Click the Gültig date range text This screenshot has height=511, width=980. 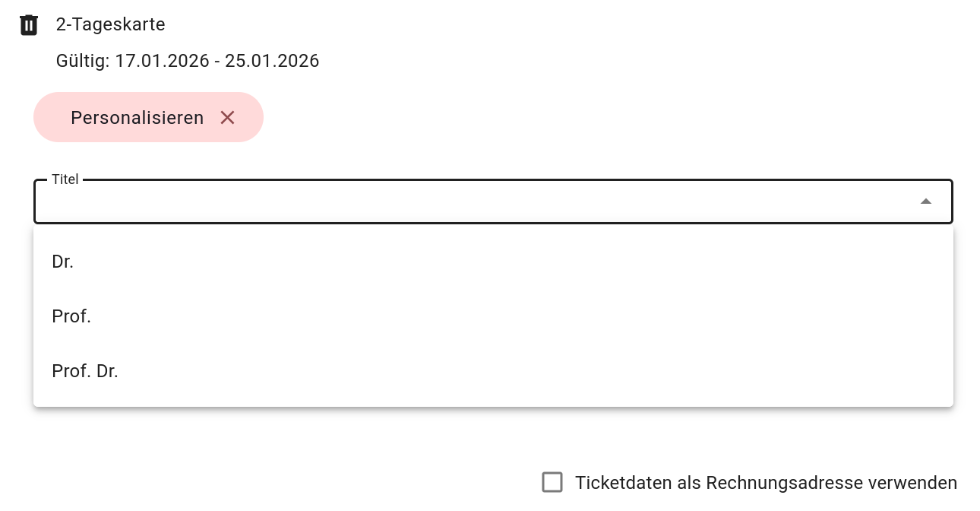tap(188, 61)
